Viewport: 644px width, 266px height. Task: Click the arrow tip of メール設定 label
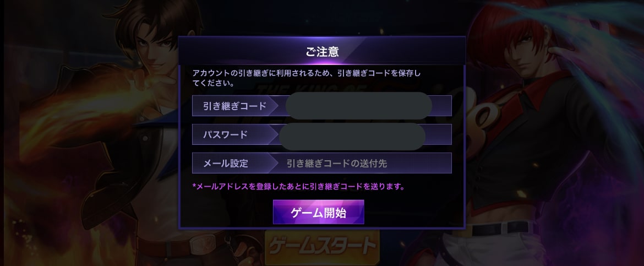pos(274,163)
